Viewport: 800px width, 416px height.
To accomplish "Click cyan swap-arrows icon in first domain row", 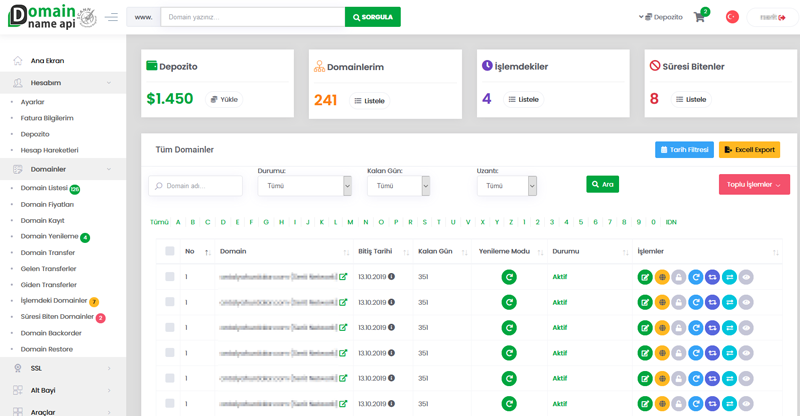I will [729, 277].
